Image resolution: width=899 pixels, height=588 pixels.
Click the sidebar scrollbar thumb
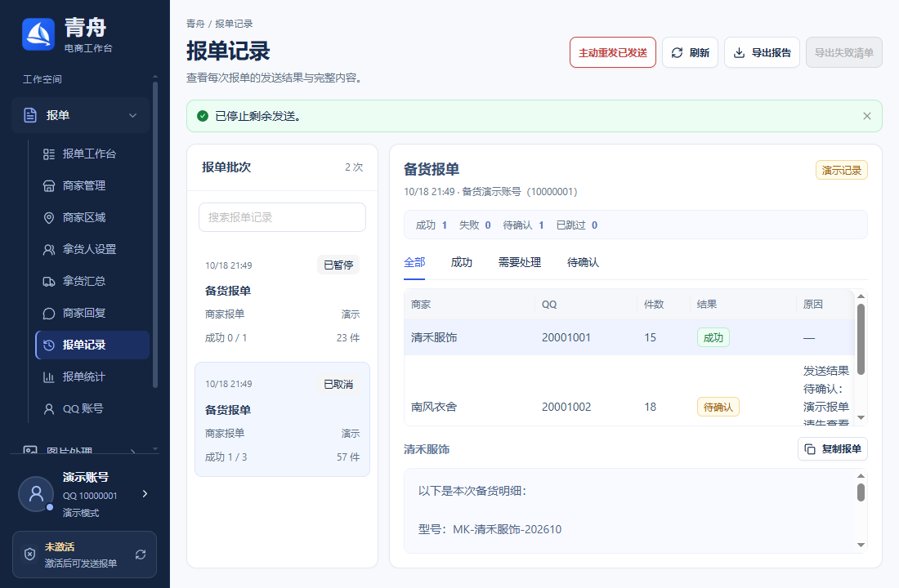point(154,235)
